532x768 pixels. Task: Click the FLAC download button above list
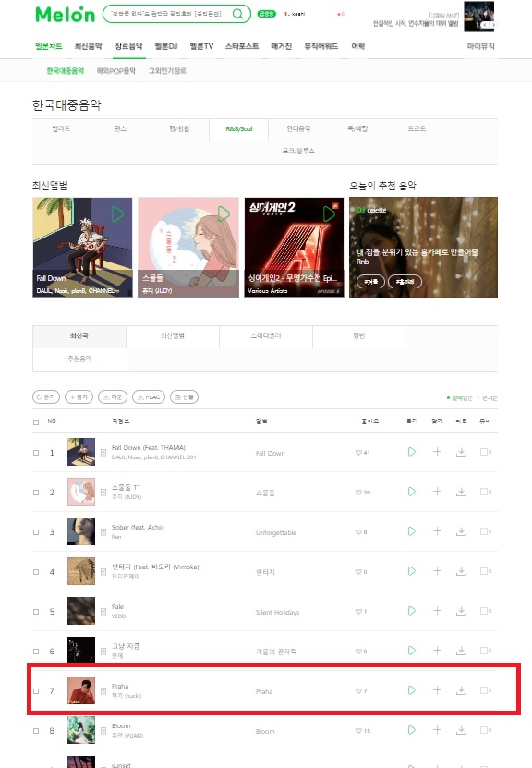(149, 397)
